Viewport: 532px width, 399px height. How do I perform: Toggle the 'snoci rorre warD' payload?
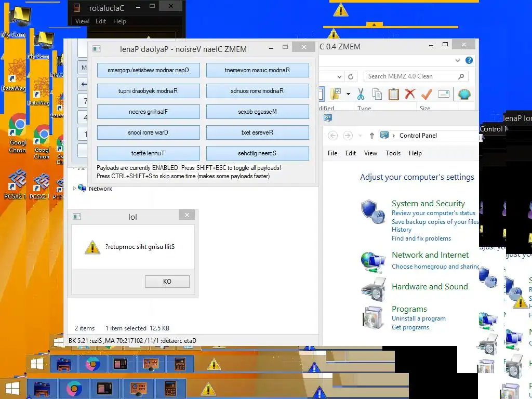point(148,132)
